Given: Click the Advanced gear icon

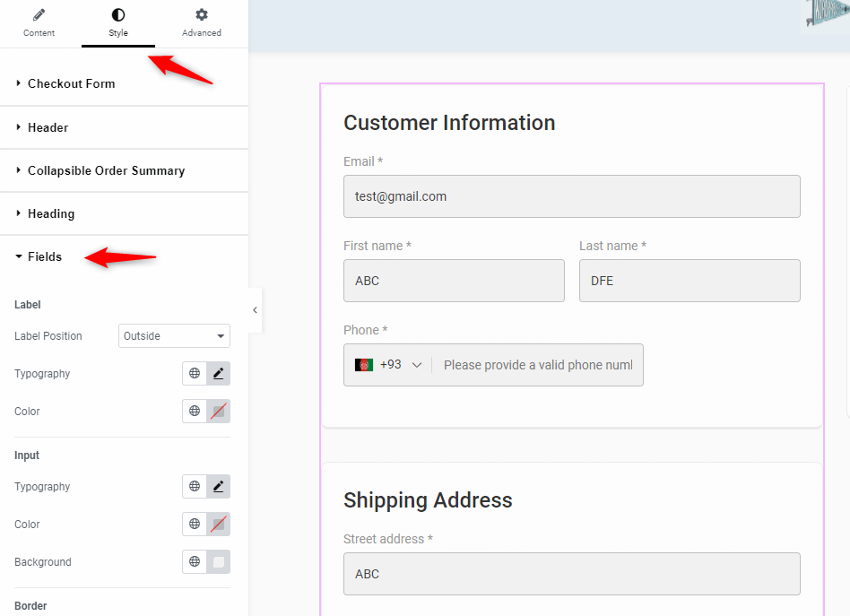Looking at the screenshot, I should (x=202, y=14).
